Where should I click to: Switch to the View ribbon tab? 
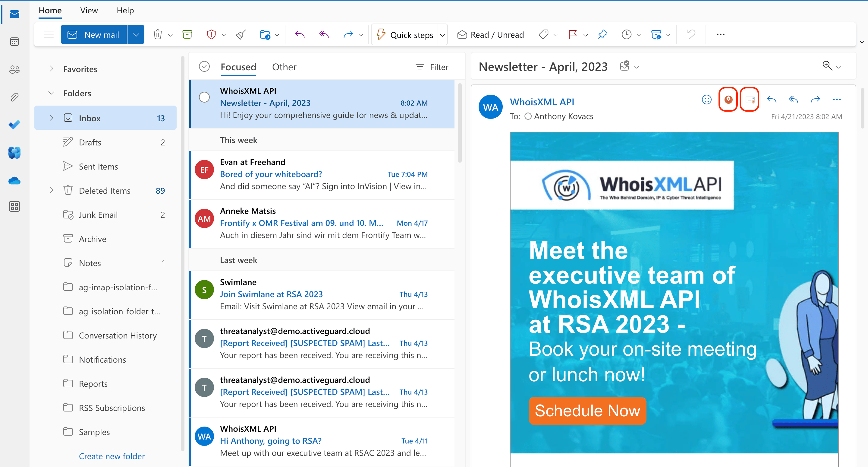point(89,11)
